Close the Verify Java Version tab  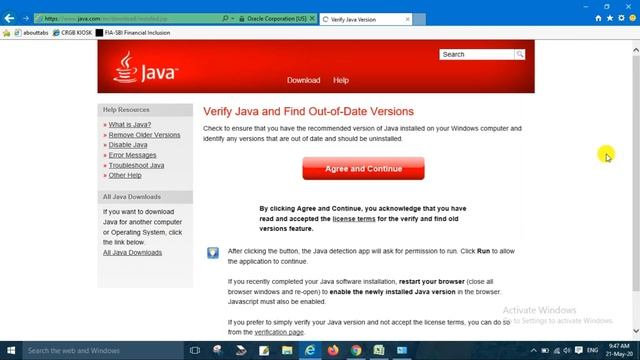407,19
